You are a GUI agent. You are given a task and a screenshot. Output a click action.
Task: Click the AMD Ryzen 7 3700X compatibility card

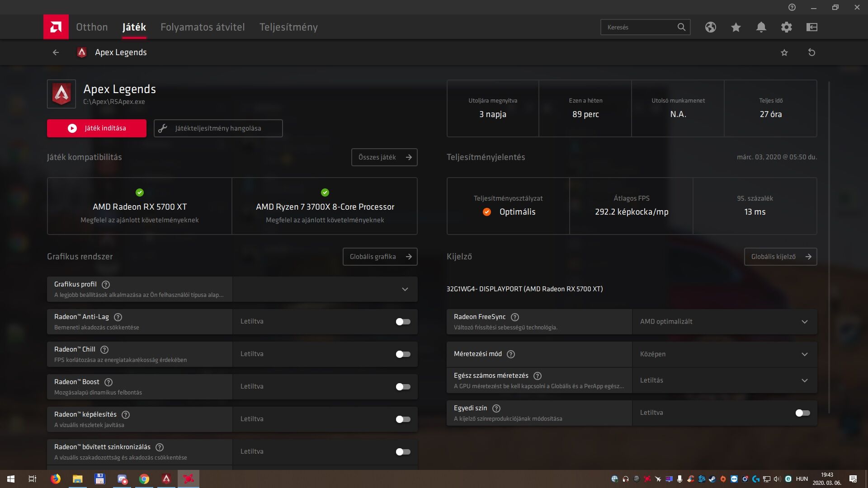(325, 206)
